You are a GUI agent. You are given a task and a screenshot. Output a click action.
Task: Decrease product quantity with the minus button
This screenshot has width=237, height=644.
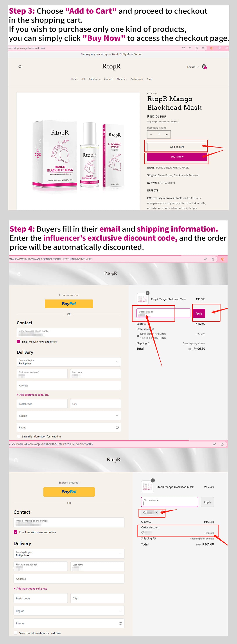151,134
